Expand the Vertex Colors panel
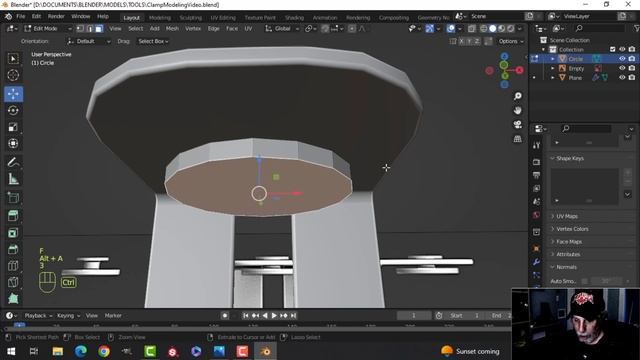 572,229
